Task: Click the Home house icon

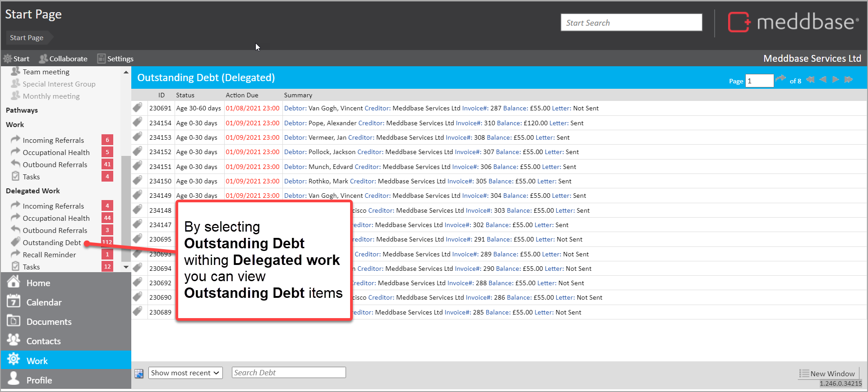Action: (x=14, y=282)
